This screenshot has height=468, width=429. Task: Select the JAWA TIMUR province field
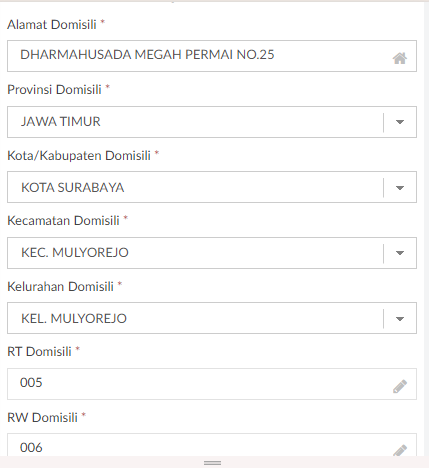[x=212, y=122]
